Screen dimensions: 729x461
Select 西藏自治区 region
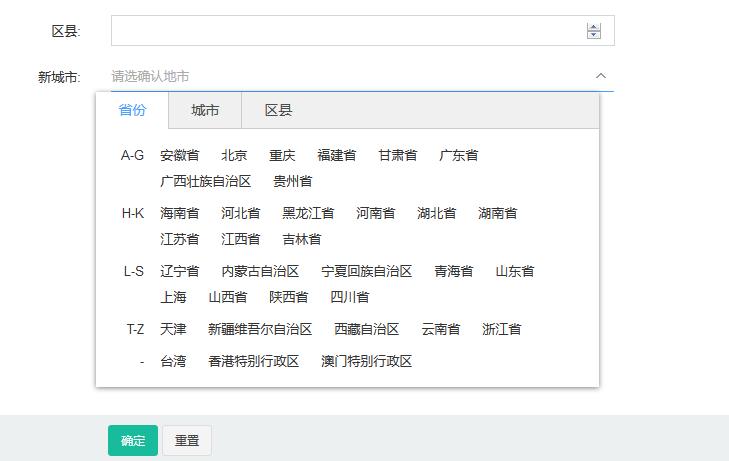pyautogui.click(x=366, y=329)
